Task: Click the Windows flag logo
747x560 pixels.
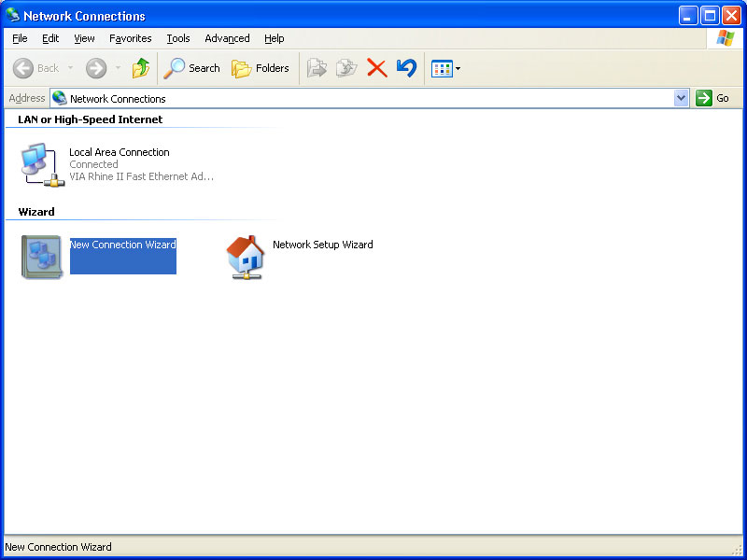Action: (x=726, y=38)
